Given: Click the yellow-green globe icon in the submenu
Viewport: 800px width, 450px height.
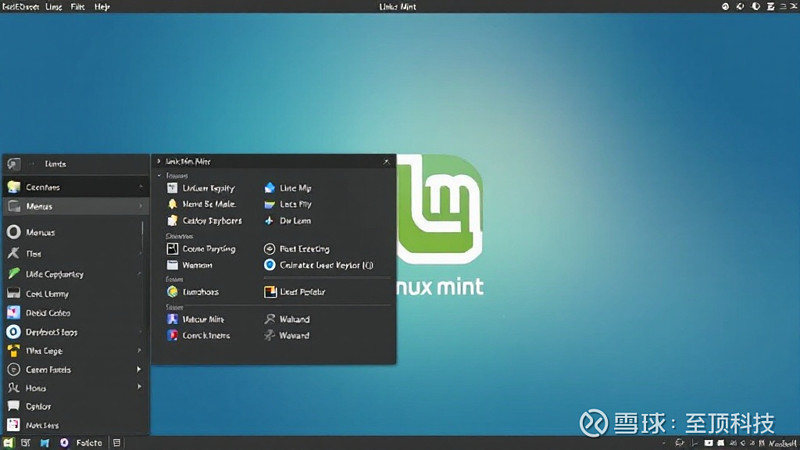Looking at the screenshot, I should point(172,292).
